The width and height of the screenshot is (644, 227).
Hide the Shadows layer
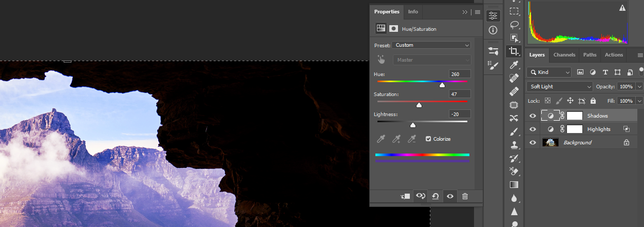click(533, 116)
